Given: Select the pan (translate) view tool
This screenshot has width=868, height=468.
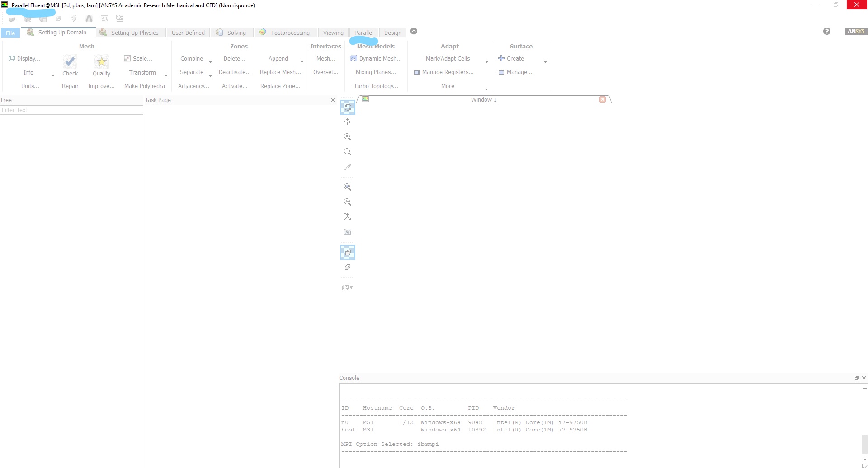Looking at the screenshot, I should (x=348, y=122).
